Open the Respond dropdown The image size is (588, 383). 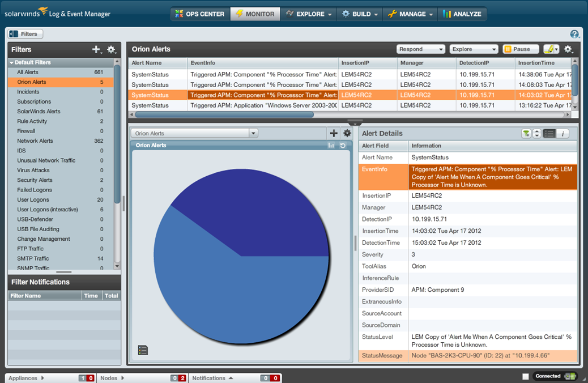(x=421, y=49)
